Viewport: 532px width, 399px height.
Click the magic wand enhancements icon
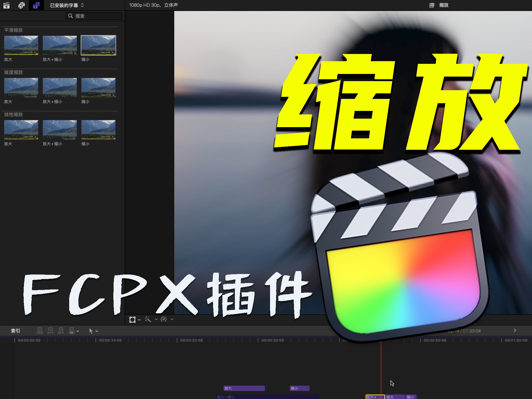pyautogui.click(x=148, y=319)
